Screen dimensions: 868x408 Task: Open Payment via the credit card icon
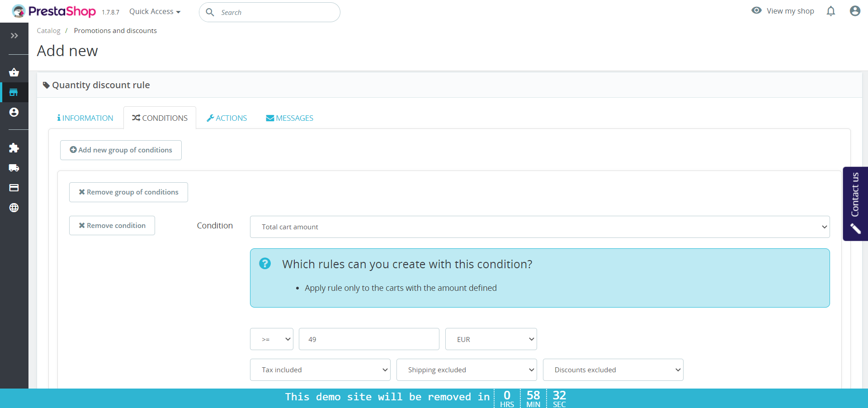[x=14, y=188]
